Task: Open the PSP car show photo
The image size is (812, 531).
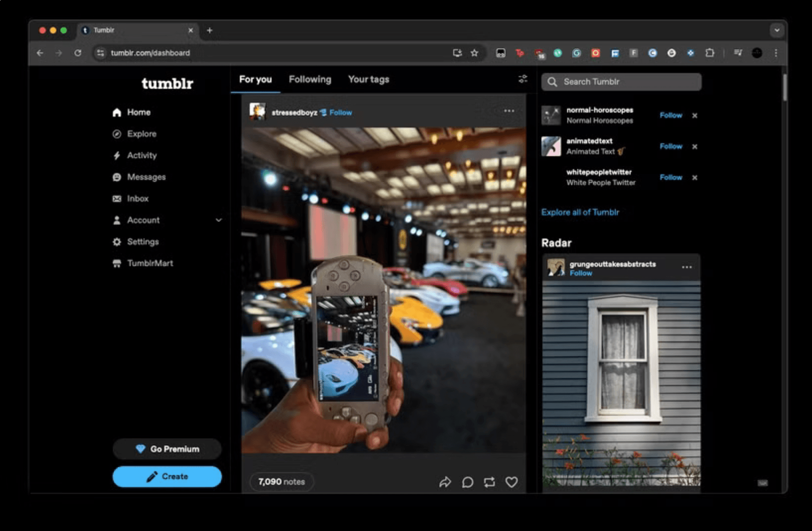Action: [384, 290]
